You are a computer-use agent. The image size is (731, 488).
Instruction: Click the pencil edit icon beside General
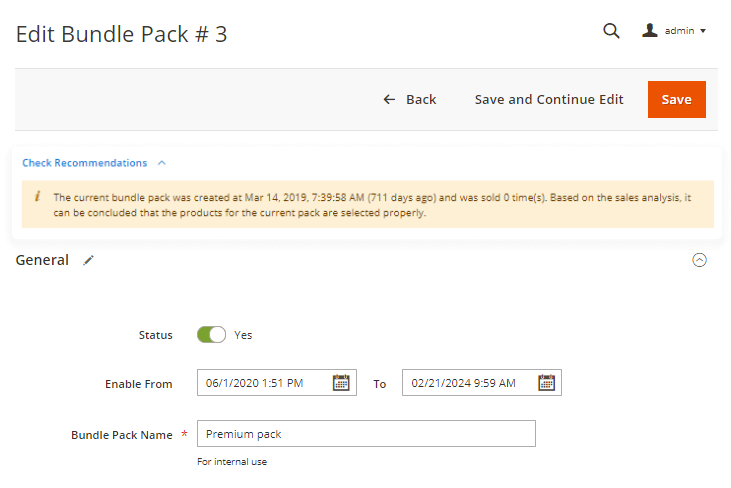(89, 260)
